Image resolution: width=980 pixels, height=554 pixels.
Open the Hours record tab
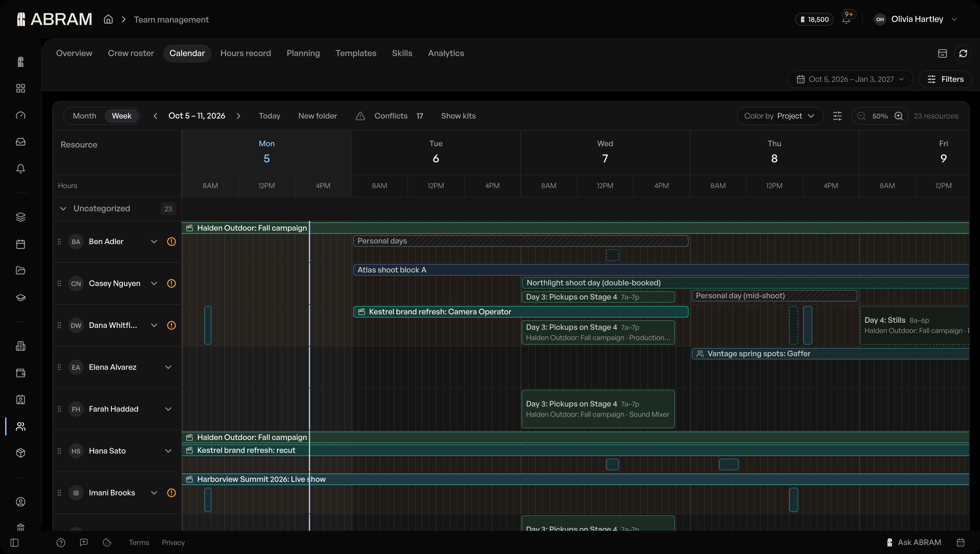(x=246, y=53)
